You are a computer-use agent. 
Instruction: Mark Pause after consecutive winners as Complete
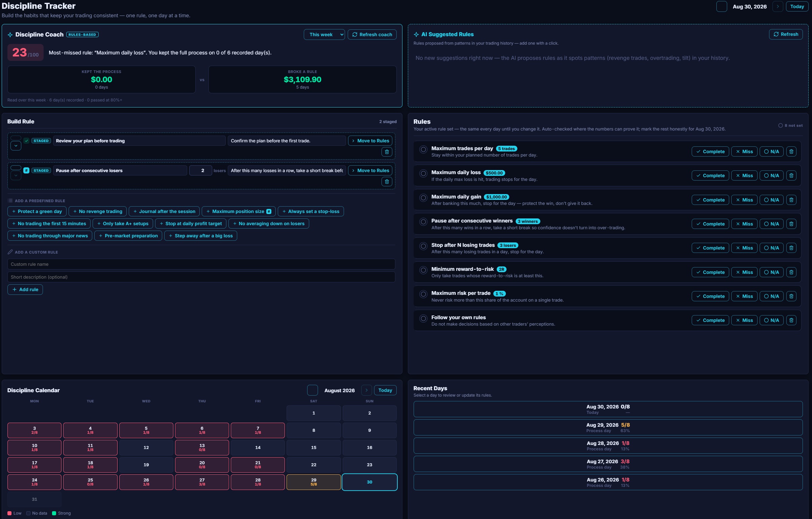pyautogui.click(x=710, y=224)
